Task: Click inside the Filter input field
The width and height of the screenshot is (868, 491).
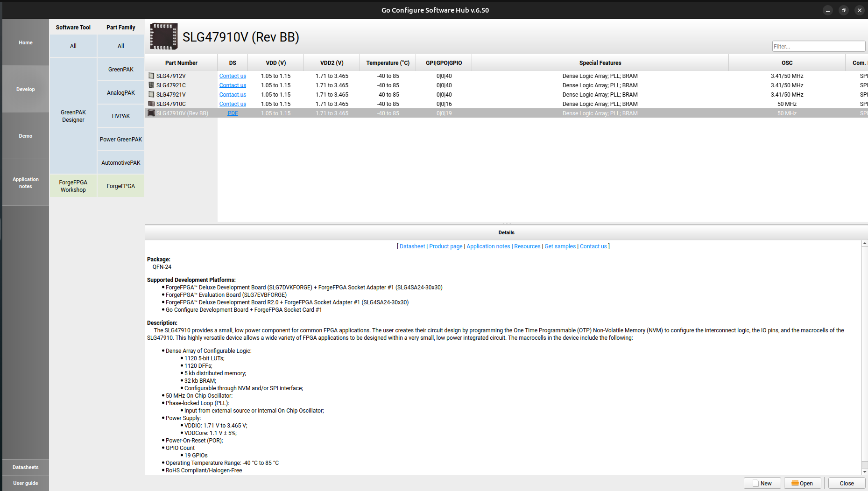Action: click(x=818, y=46)
